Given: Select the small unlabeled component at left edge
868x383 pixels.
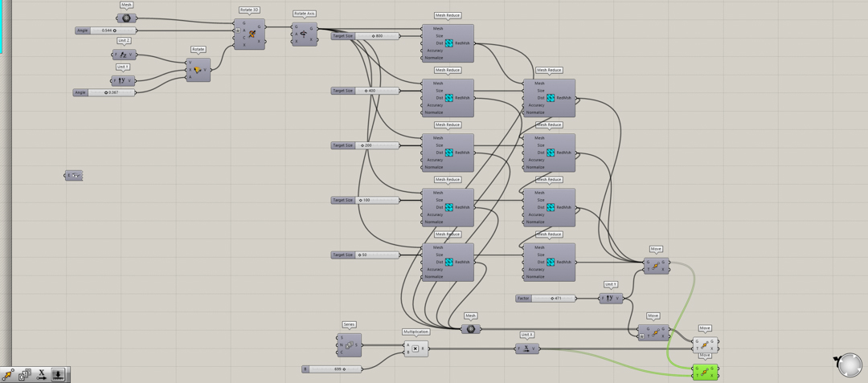Looking at the screenshot, I should click(x=73, y=175).
